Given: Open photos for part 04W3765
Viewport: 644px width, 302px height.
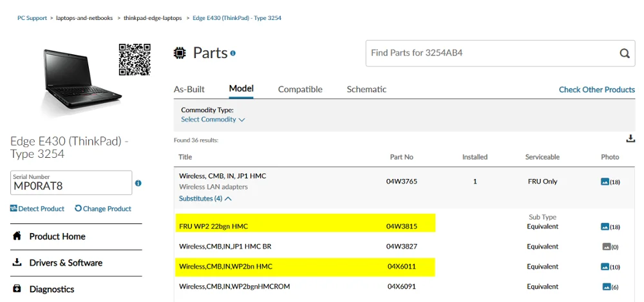Looking at the screenshot, I should 610,182.
